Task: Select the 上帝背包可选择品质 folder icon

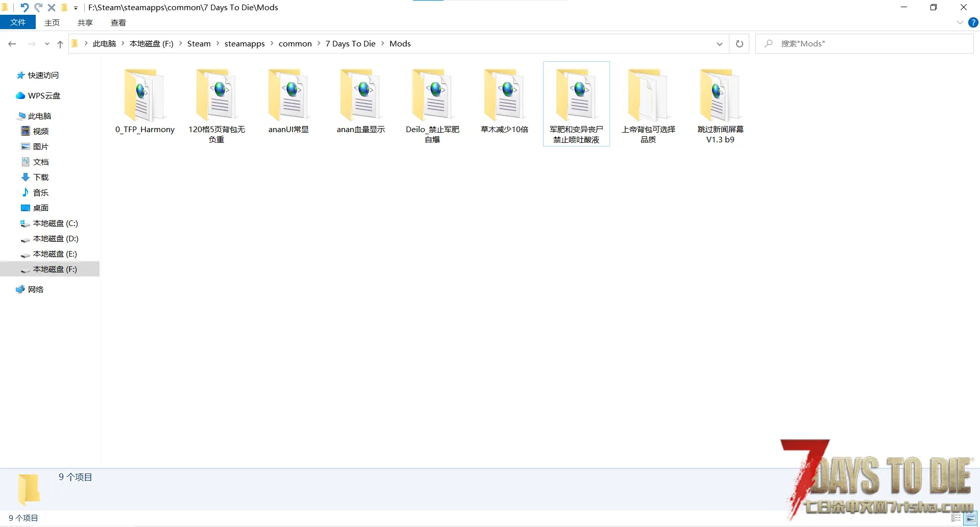Action: coord(648,95)
